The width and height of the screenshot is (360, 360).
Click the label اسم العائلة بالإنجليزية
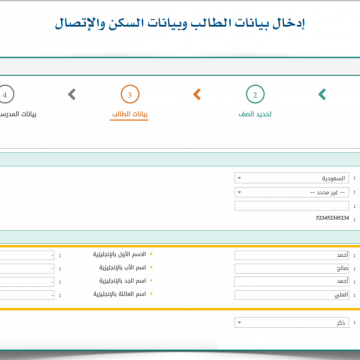point(119,294)
